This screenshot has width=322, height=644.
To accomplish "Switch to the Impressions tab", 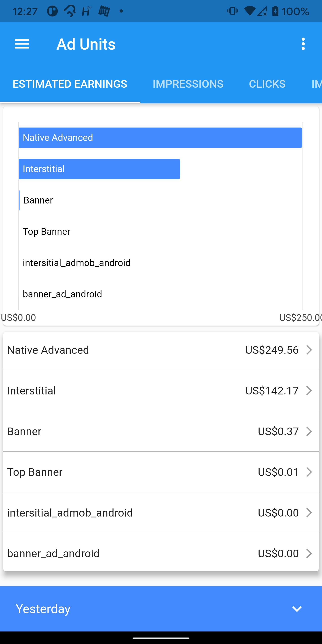I will tap(188, 84).
